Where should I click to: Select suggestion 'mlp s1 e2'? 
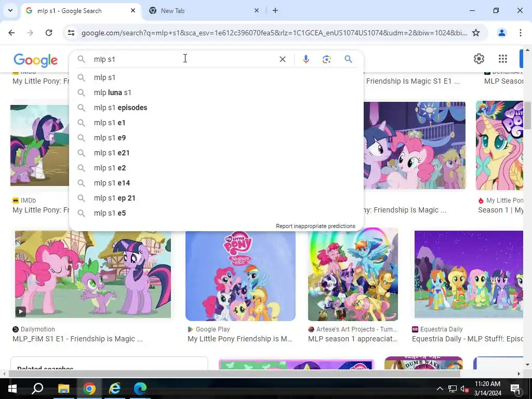point(216,168)
